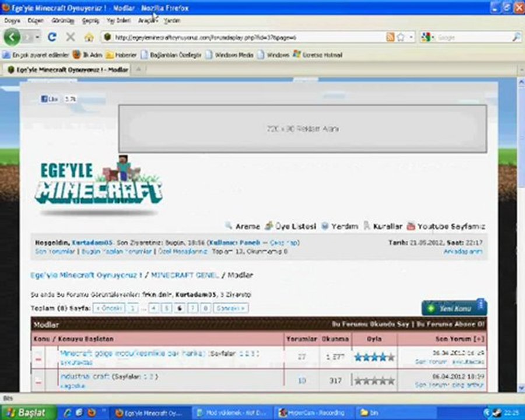
Task: Click the 728 x 90 Reklam Alanı banner
Action: (x=303, y=128)
